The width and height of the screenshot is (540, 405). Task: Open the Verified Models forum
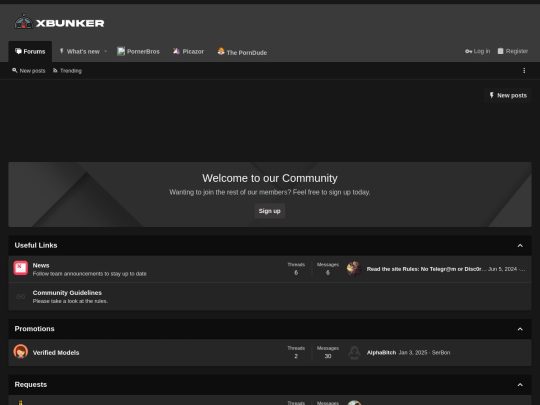coord(56,353)
